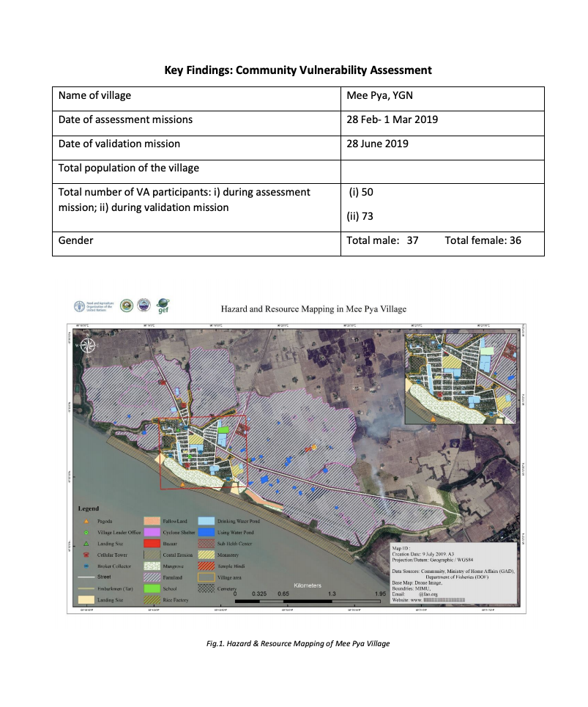Click the 'Map ID :' line
The image size is (588, 707).
tap(401, 548)
